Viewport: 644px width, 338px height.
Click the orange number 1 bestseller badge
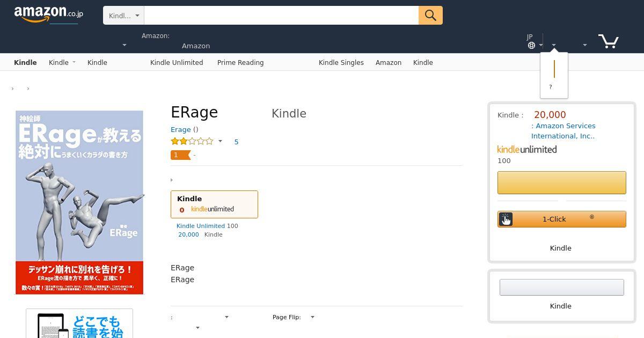click(x=180, y=155)
